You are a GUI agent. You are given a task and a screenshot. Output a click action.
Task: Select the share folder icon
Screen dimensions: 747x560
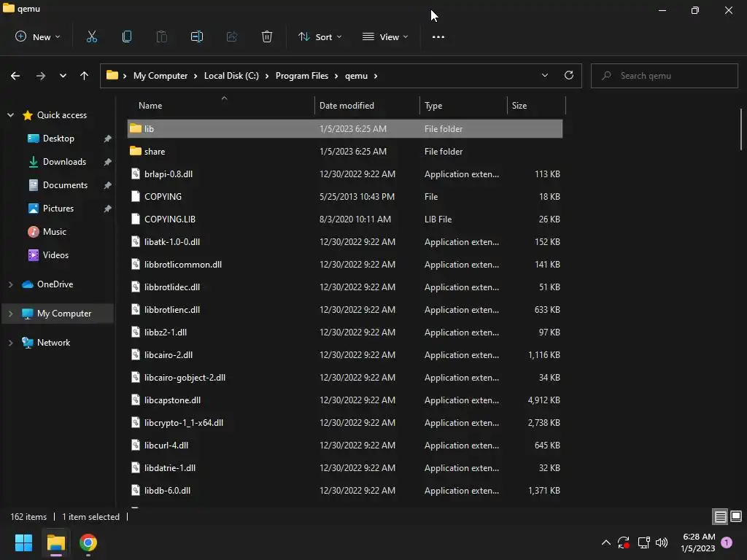(136, 152)
